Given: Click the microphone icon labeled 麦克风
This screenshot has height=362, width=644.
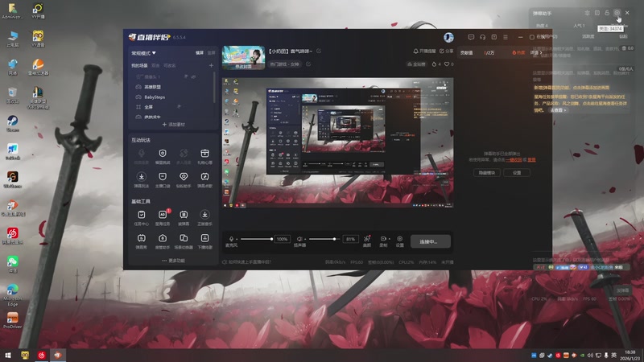Looking at the screenshot, I should click(x=231, y=239).
